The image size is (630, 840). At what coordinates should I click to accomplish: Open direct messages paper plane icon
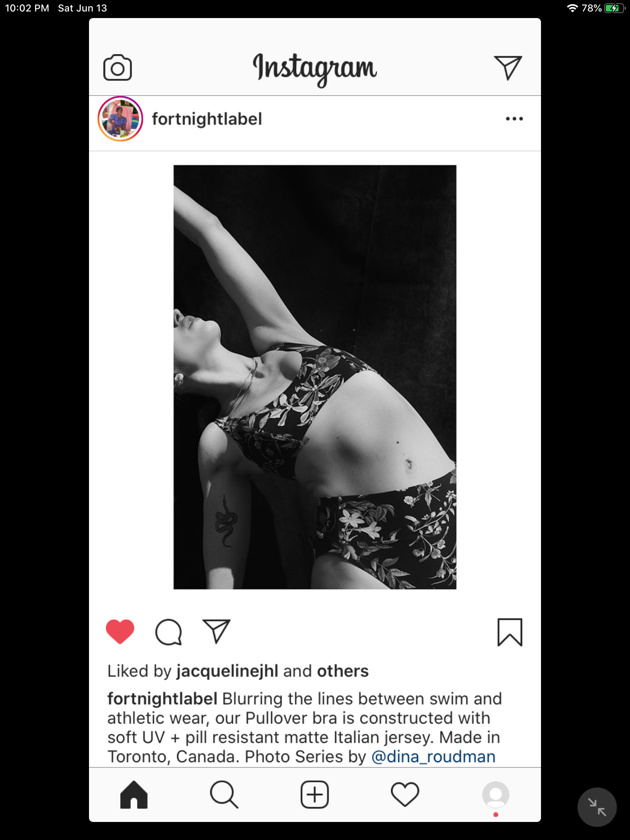[x=508, y=68]
